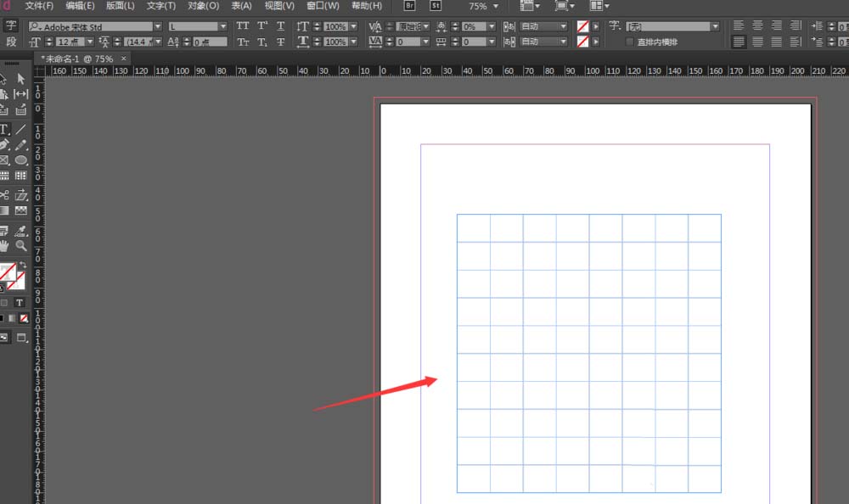This screenshot has height=504, width=849.
Task: Open horizontal scale 100% dropdown
Action: (353, 42)
